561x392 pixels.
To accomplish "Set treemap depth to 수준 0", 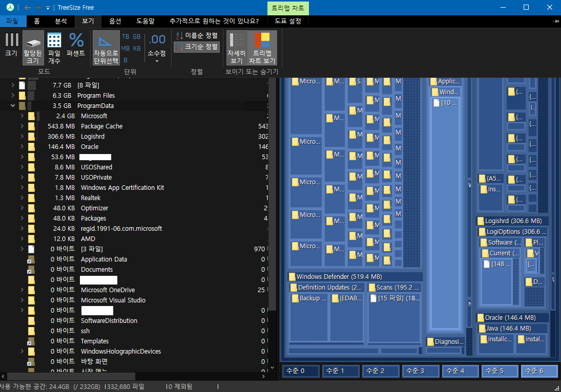I will click(301, 371).
